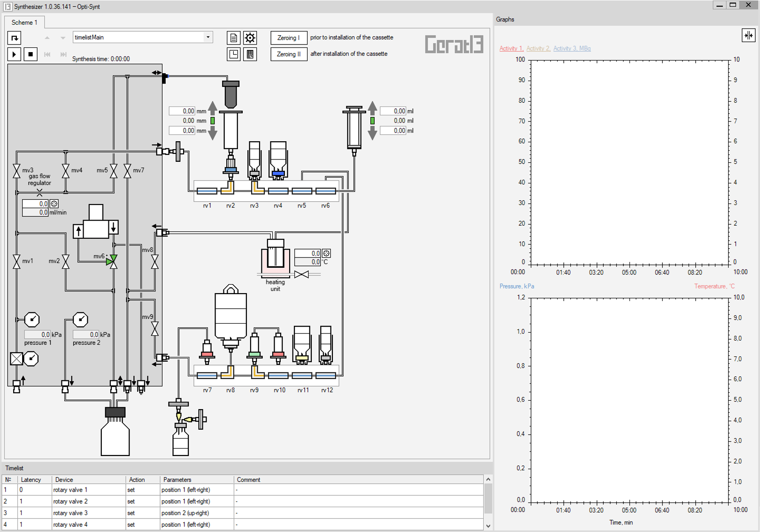Click Zeroing I button
The width and height of the screenshot is (760, 532).
289,38
